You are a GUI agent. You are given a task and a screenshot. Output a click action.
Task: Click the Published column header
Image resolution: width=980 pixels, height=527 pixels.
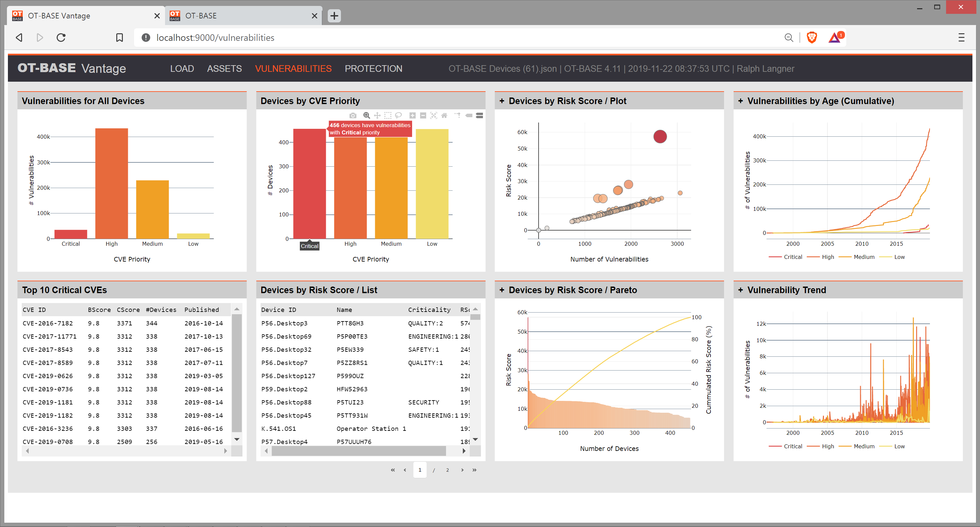[x=202, y=310]
